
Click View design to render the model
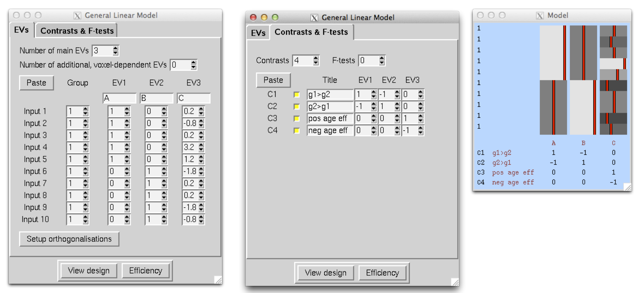coord(89,270)
